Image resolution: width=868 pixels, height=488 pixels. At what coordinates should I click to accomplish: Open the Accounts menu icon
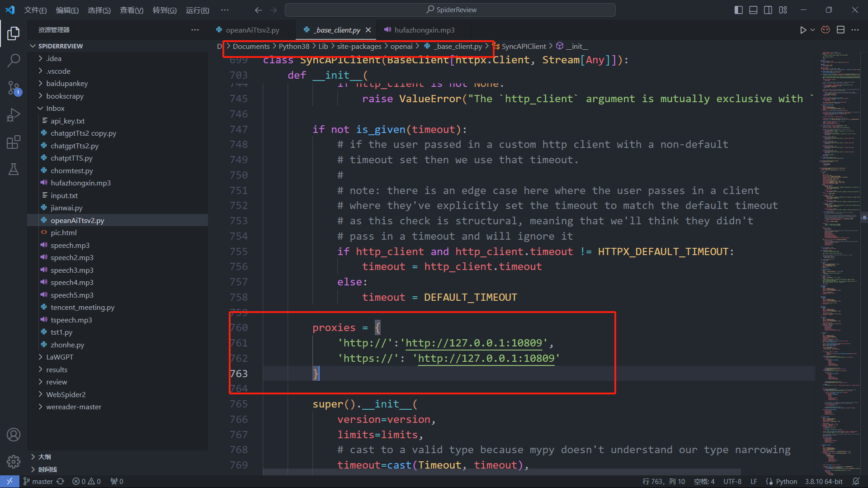14,435
